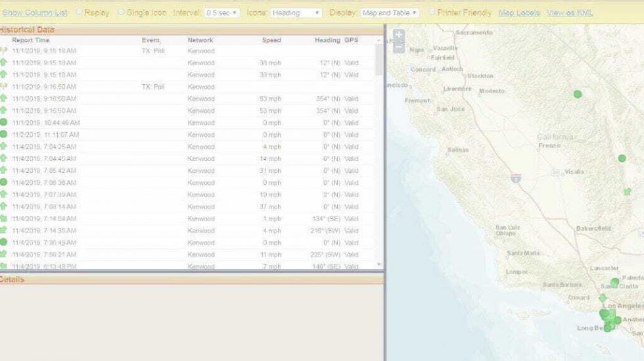Click the green map marker northeast of Fresno
This screenshot has width=644, height=361.
578,94
